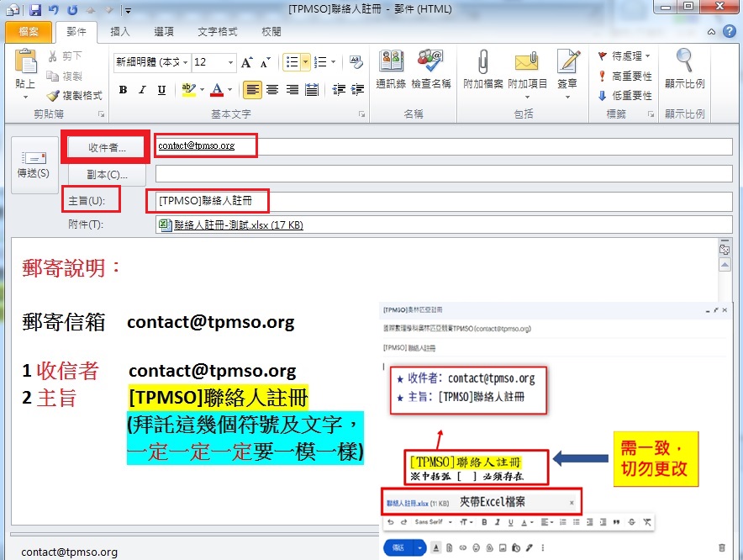Switch to the Insert (插入) tab
This screenshot has width=743, height=560.
tap(120, 32)
